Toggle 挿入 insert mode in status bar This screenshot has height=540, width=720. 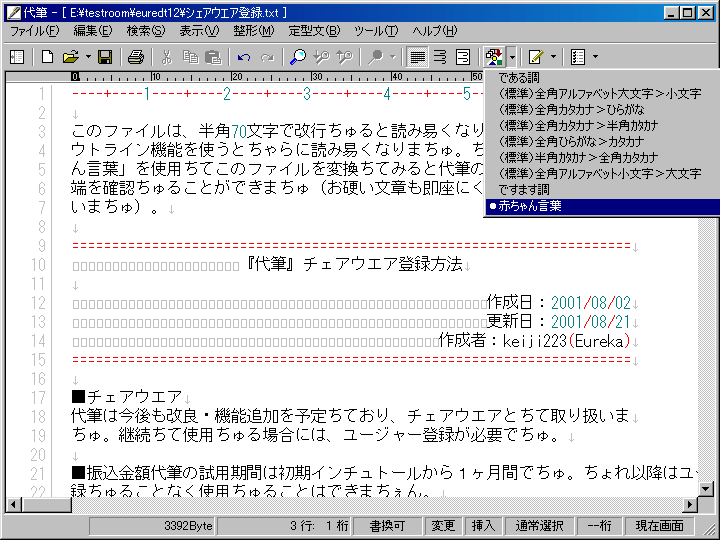tap(483, 526)
